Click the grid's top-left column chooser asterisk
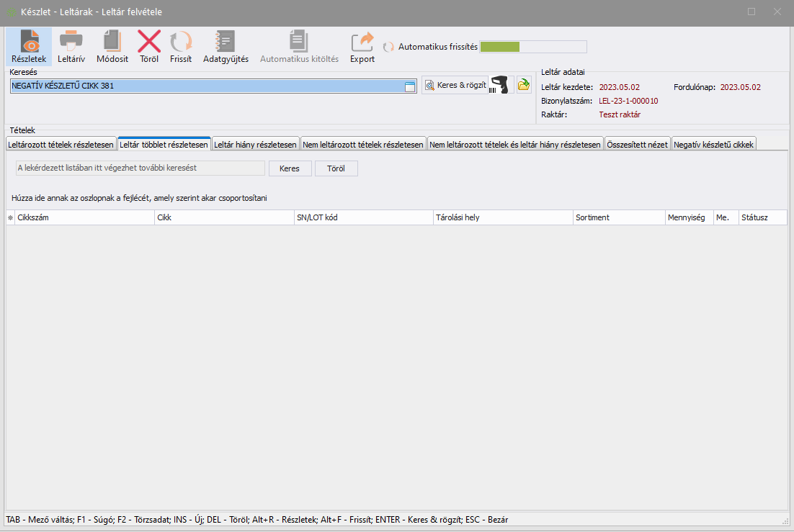The image size is (794, 532). click(10, 217)
